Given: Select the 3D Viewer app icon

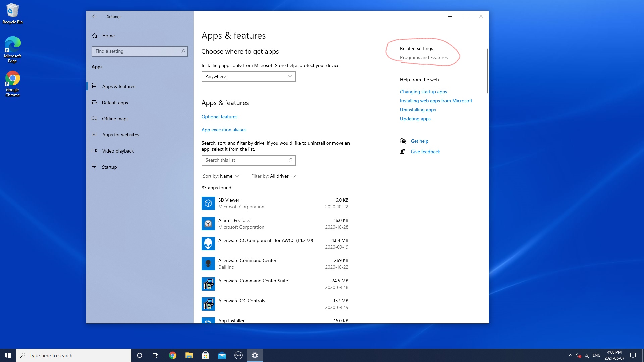Looking at the screenshot, I should tap(208, 203).
